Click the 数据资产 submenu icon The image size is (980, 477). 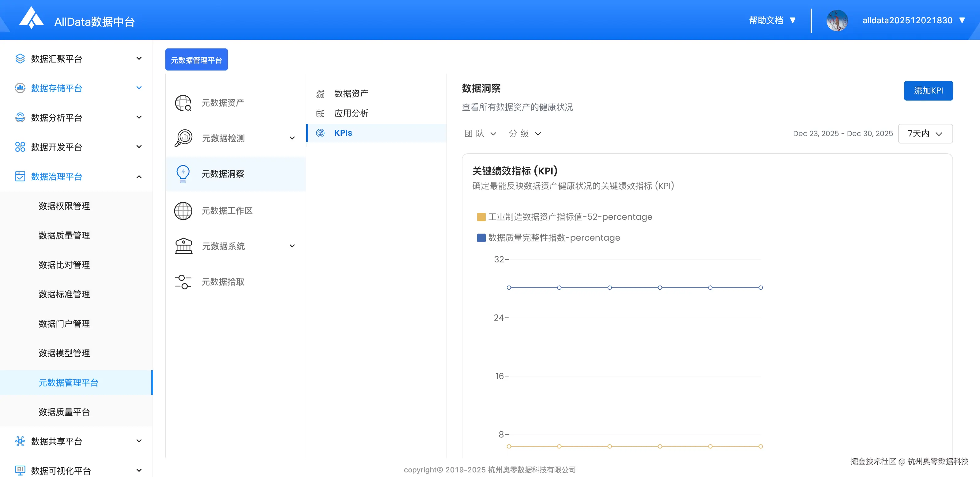(x=320, y=93)
